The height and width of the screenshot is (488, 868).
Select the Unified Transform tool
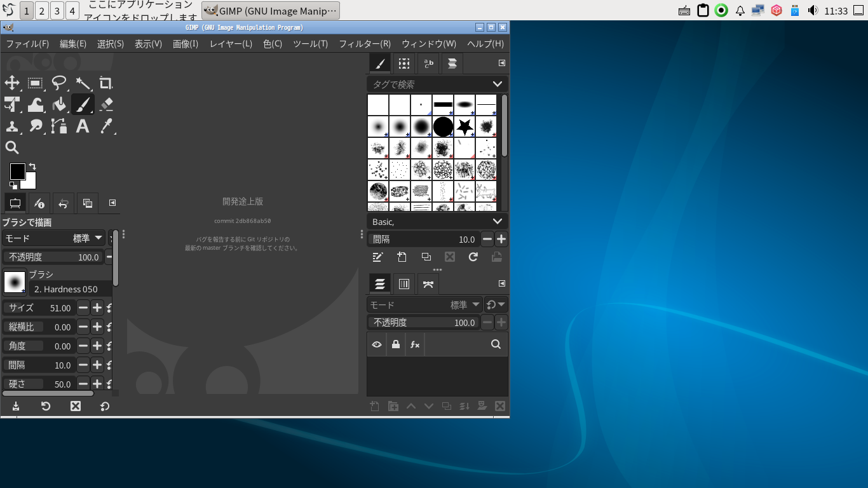12,104
